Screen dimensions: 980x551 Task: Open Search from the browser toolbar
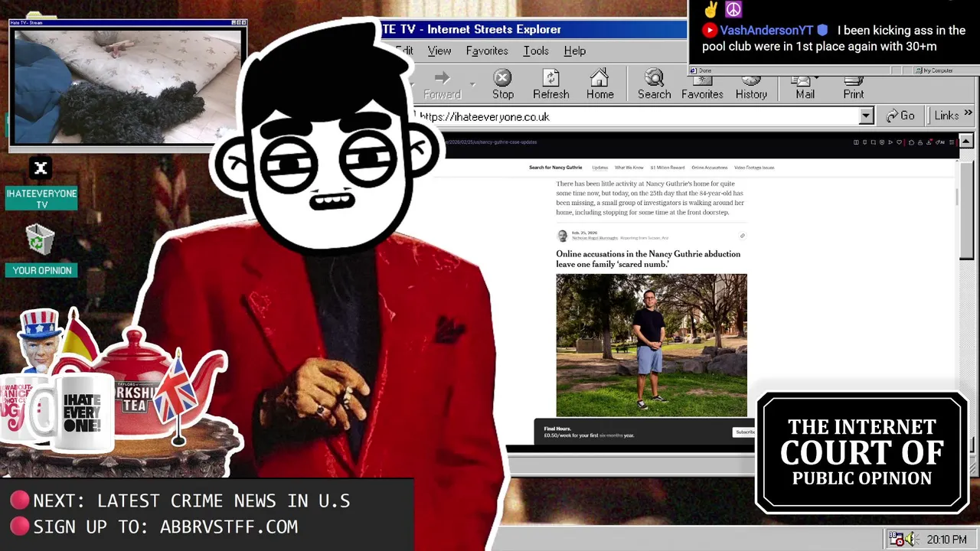pos(654,85)
